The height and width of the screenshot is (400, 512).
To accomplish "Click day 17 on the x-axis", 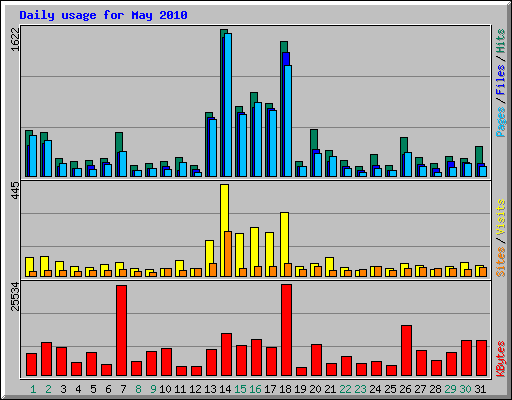I will coord(270,389).
